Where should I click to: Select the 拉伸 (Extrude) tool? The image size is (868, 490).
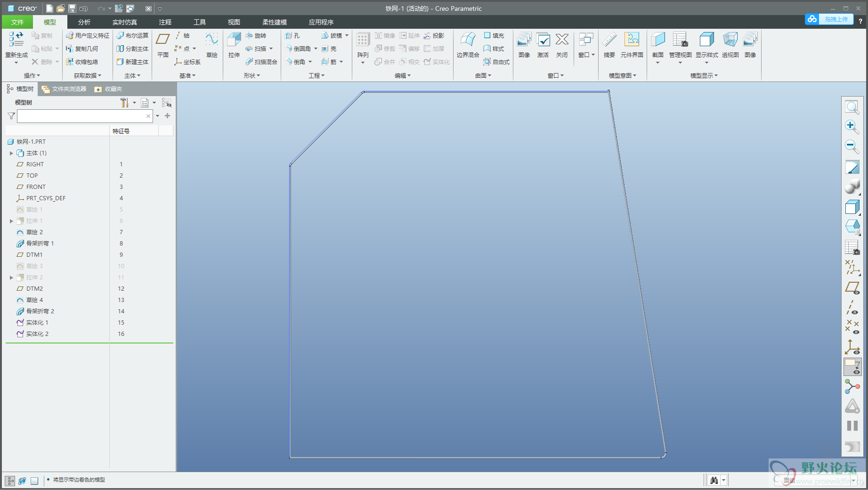coord(234,45)
